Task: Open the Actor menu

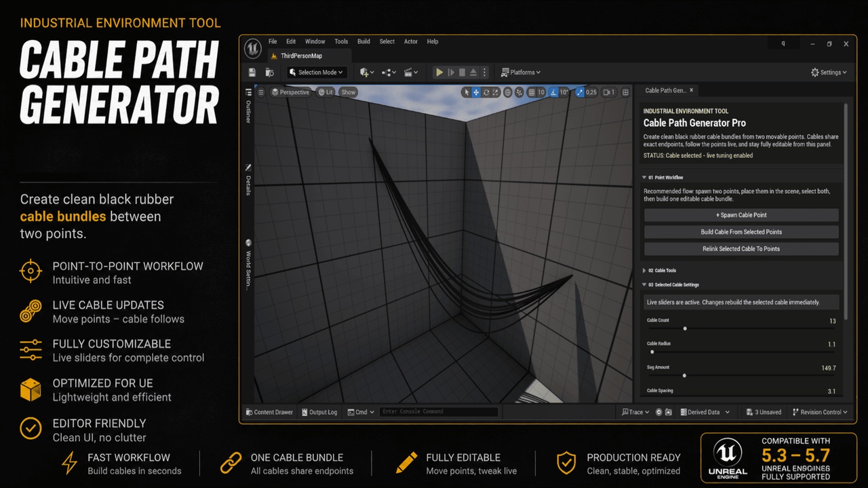Action: coord(411,41)
